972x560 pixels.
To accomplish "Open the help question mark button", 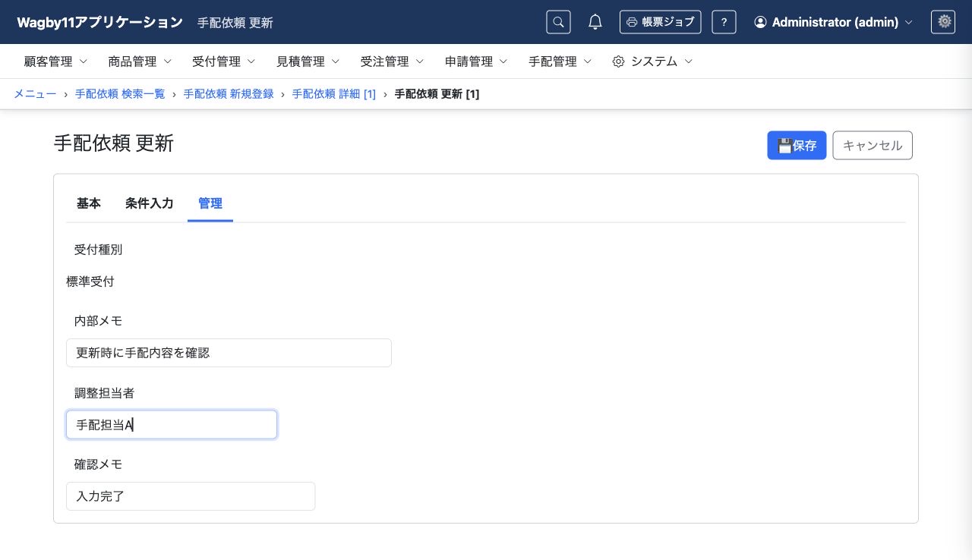I will click(x=724, y=22).
